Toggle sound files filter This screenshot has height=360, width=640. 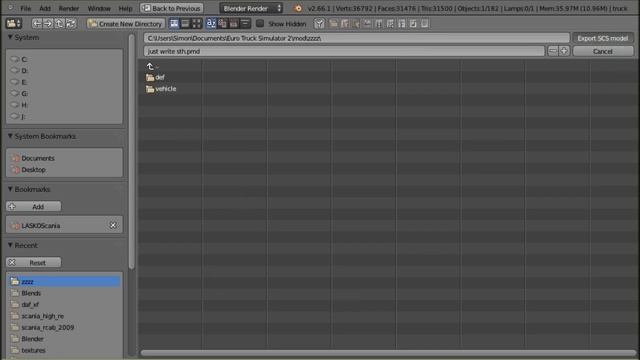point(413,24)
